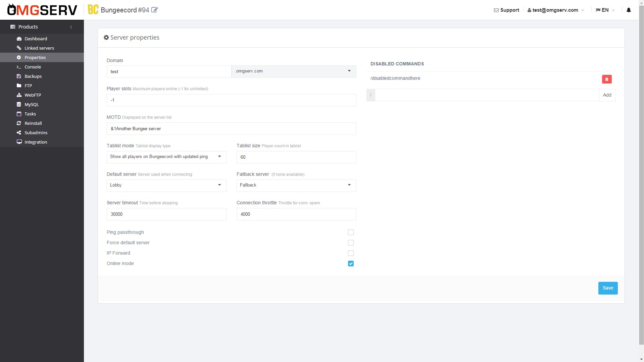Screen dimensions: 644x362
Task: Click the /disabledcommandhere entry text
Action: coord(395,78)
